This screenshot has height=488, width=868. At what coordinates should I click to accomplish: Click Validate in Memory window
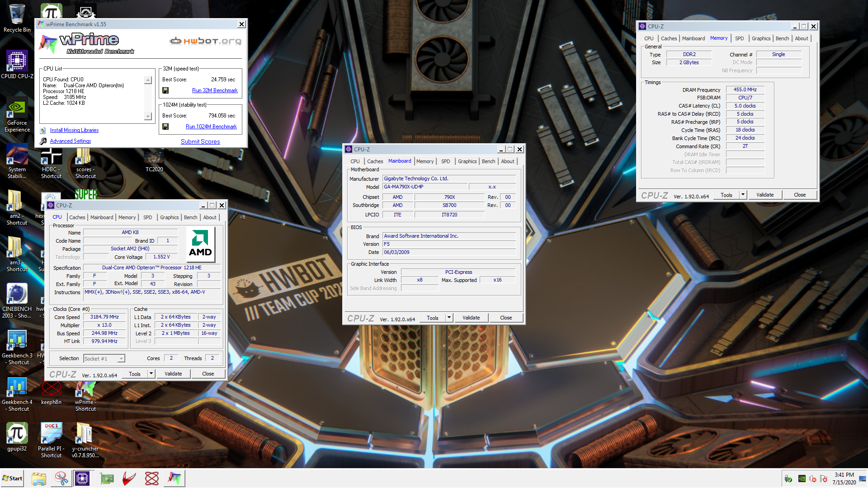765,195
